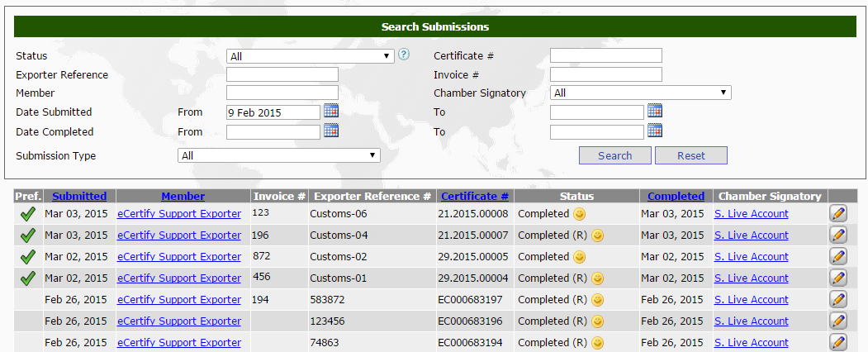
Task: Click into the Exporter Reference input field
Action: pos(282,74)
